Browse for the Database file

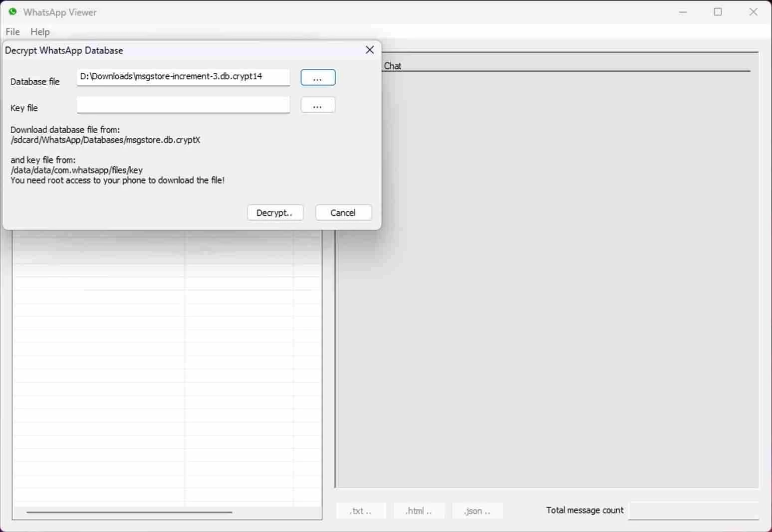click(x=318, y=78)
